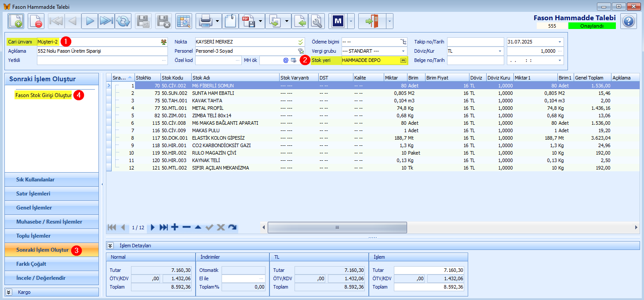The width and height of the screenshot is (644, 300).
Task: Click the El ile discount input field
Action: click(243, 278)
